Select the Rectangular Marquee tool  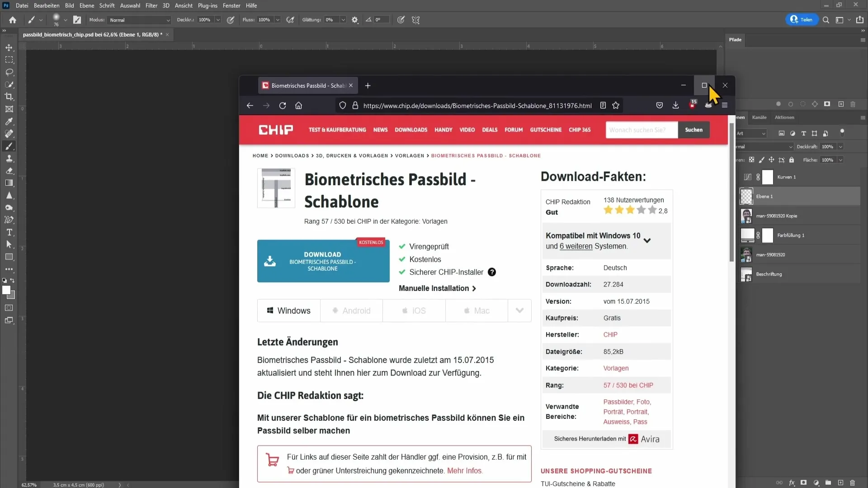point(9,60)
